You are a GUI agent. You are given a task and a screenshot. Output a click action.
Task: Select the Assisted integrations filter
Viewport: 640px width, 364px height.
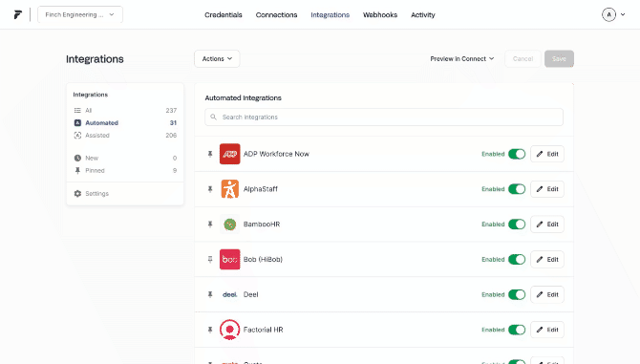125,135
